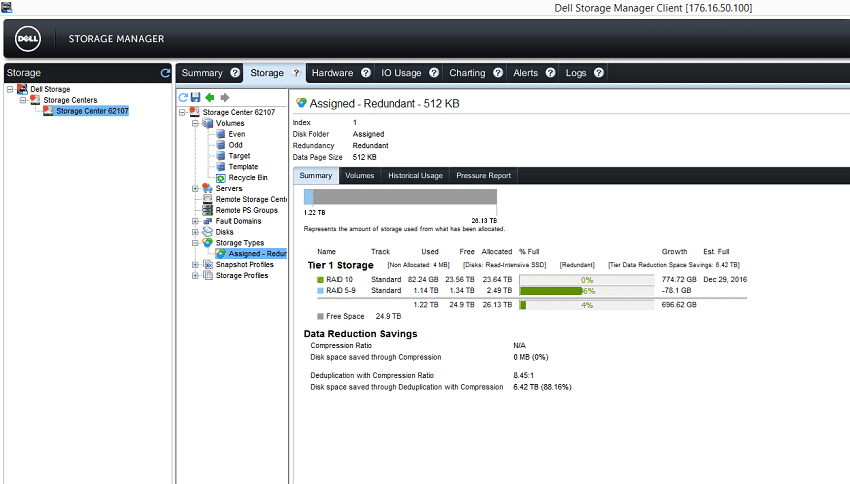Open help for Summary tab

click(235, 73)
